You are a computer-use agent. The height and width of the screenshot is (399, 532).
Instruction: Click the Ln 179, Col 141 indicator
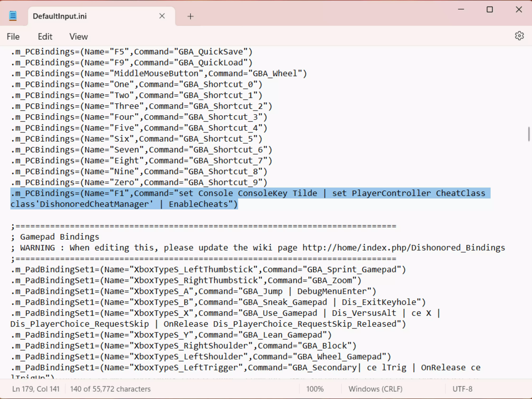click(36, 389)
